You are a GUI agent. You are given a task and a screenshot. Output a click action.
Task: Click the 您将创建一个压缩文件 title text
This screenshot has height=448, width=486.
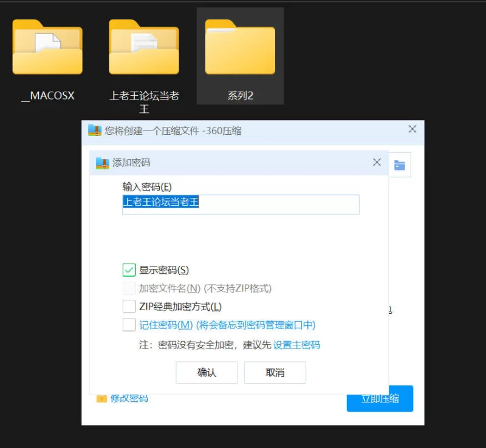click(173, 131)
